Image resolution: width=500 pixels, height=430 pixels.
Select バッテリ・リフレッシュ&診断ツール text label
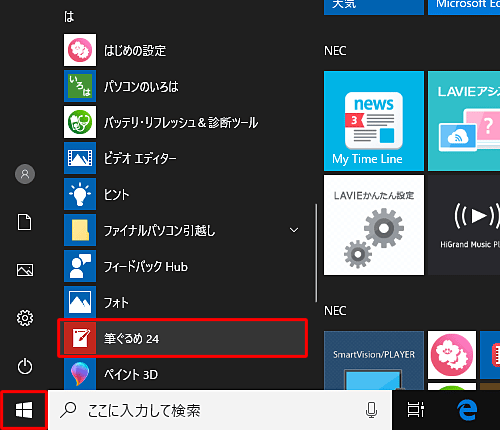(x=181, y=123)
